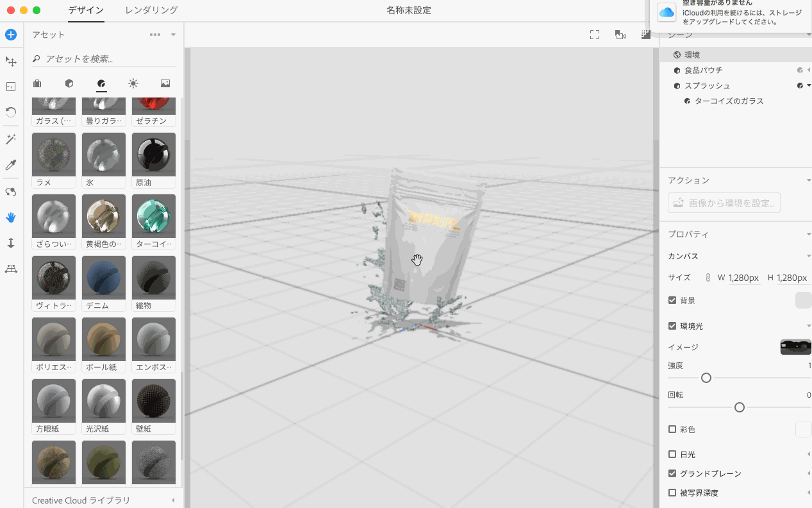Click the 強度 slider handle
The image size is (812, 508).
pyautogui.click(x=706, y=378)
